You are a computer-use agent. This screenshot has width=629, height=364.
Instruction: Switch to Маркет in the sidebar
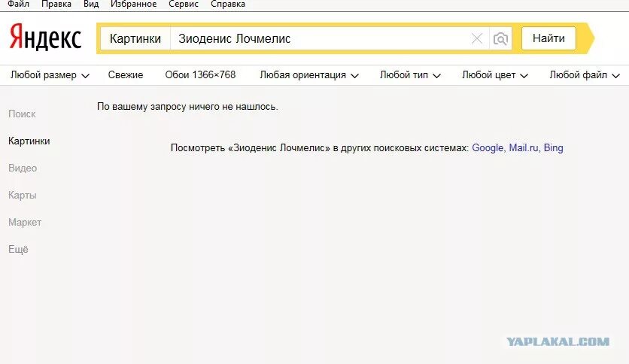point(25,222)
